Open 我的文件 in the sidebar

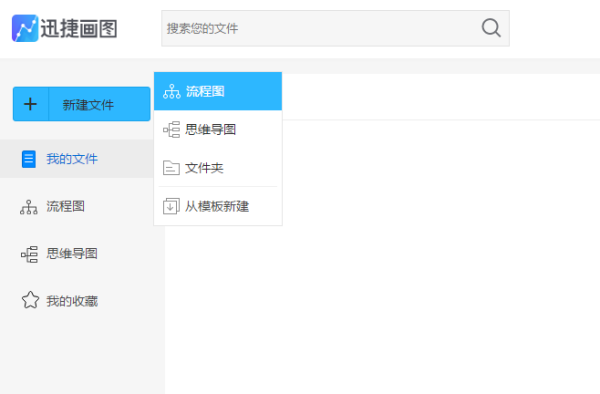pos(77,159)
